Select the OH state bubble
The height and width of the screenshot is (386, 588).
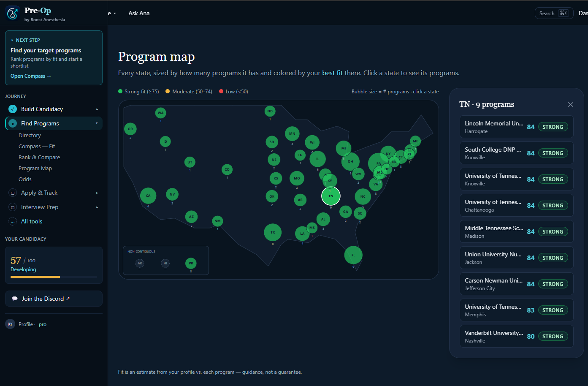(x=350, y=161)
